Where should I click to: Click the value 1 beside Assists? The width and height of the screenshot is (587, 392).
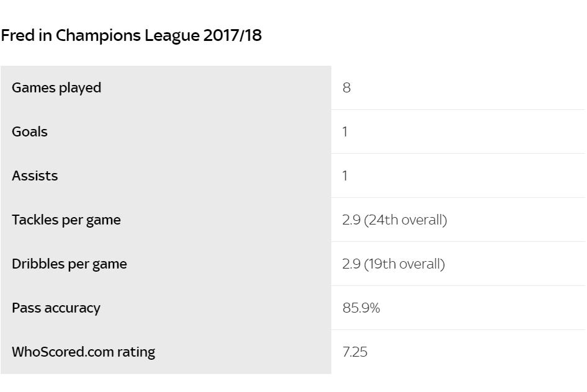(x=345, y=176)
